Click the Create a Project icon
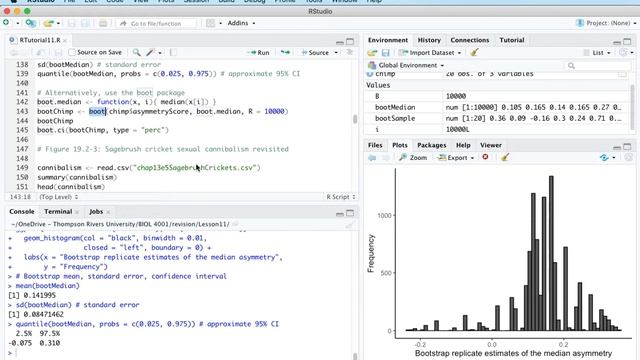The height and width of the screenshot is (360, 640). [x=30, y=23]
